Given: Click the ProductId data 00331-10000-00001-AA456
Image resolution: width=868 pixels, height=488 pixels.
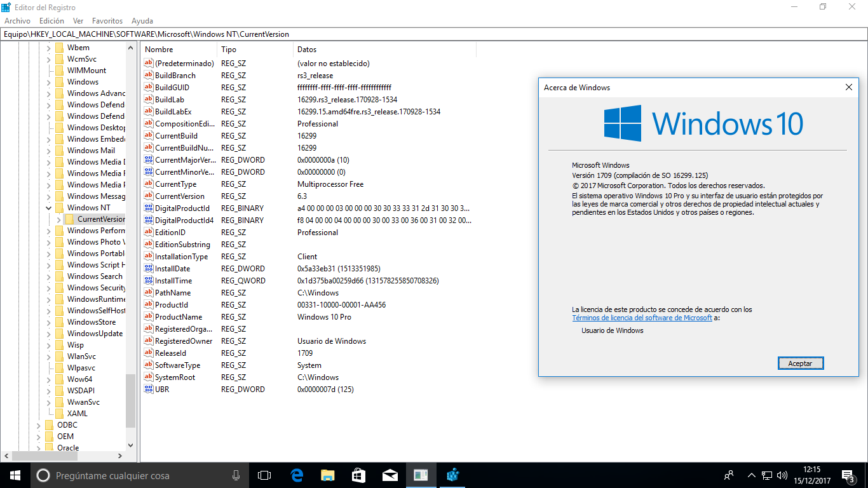Looking at the screenshot, I should click(341, 305).
